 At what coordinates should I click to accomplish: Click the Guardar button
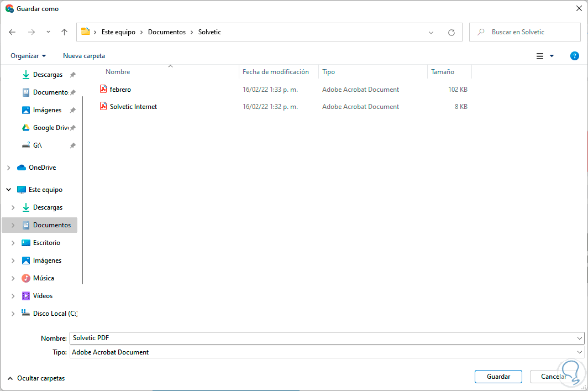click(x=498, y=377)
